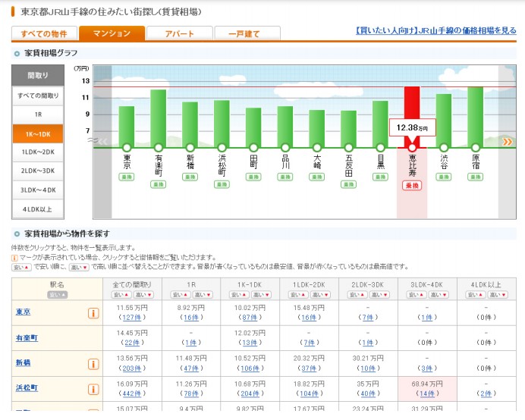Click the 乗換 transfer badge under 渋谷
This screenshot has width=525, height=420.
[x=444, y=177]
